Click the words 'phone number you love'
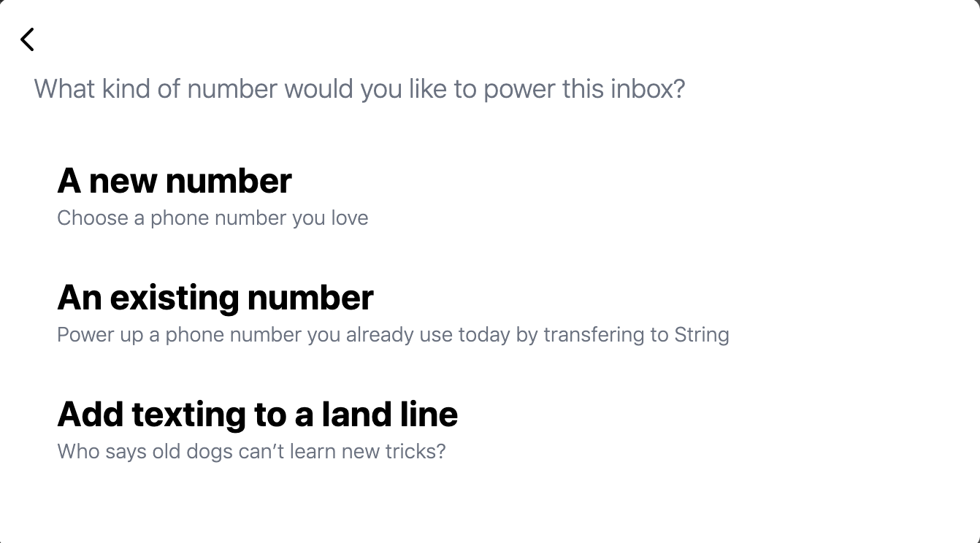The image size is (980, 543). pos(259,218)
